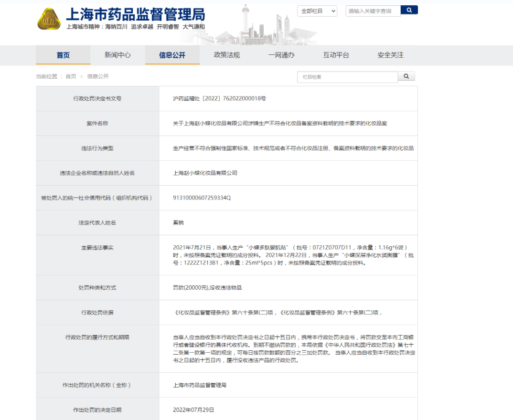Click the 作出处罚的机关名称（全称） row label
Screen dimensions: 513x420
click(x=97, y=385)
